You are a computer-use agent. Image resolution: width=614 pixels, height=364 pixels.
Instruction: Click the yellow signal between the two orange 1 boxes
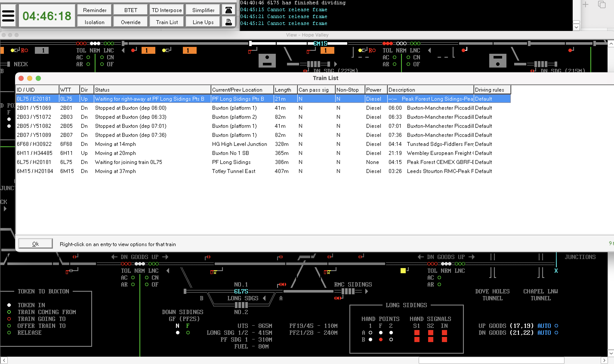pos(167,50)
